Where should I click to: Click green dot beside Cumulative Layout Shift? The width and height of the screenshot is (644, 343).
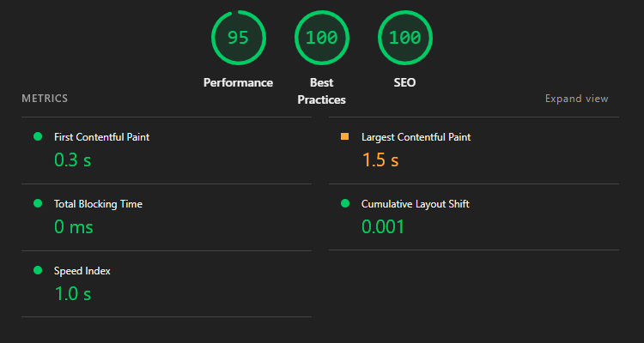click(345, 203)
